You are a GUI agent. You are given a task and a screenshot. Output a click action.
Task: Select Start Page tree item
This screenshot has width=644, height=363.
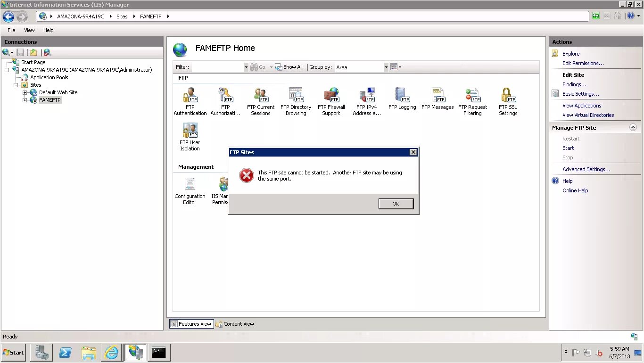[x=33, y=62]
